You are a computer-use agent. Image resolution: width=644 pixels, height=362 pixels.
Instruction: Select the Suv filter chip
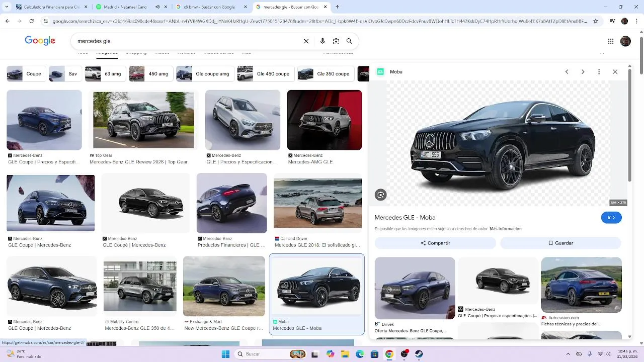pyautogui.click(x=65, y=74)
